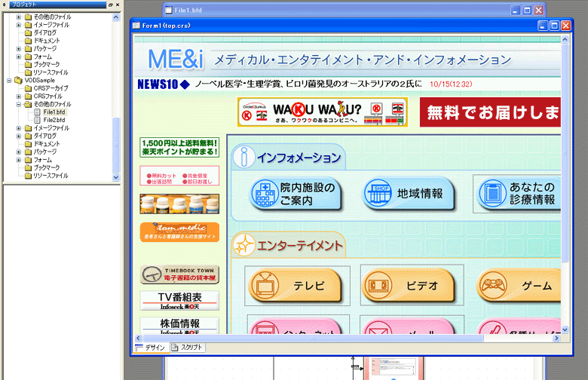This screenshot has width=588, height=380.
Task: Open the orange tom medic banner
Action: tap(179, 232)
